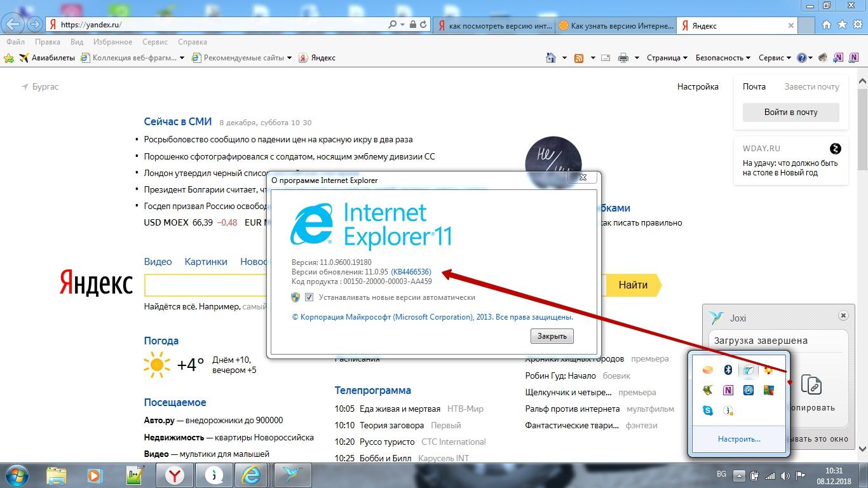Click the printer icon in the command bar
This screenshot has height=488, width=868.
(x=623, y=58)
